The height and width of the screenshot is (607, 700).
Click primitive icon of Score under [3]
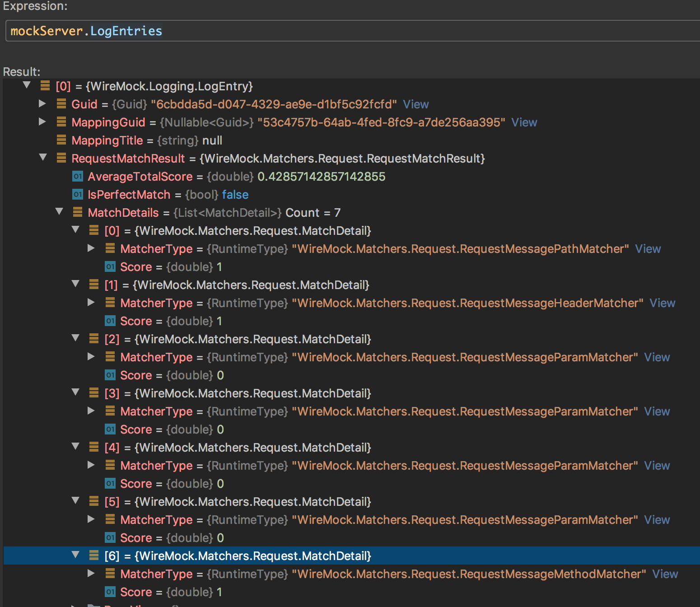click(110, 429)
